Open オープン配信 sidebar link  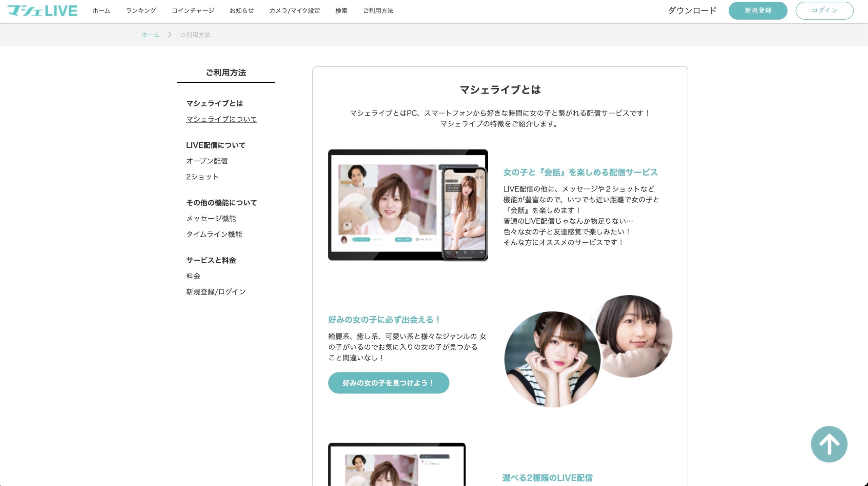coord(207,161)
